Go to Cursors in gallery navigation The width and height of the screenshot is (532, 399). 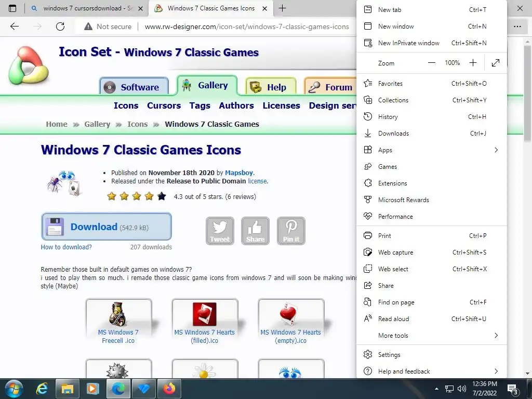(164, 105)
